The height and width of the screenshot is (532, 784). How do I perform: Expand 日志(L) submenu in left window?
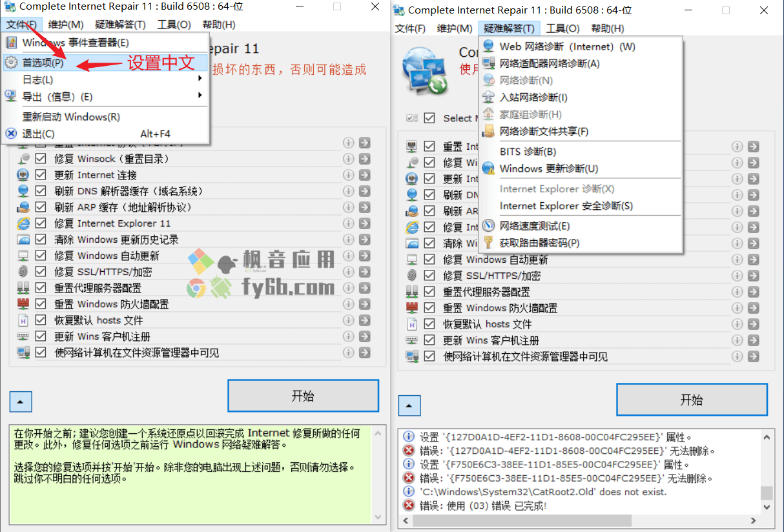[105, 79]
